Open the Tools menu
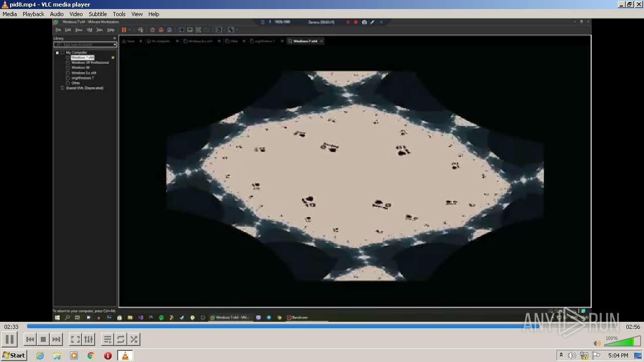The height and width of the screenshot is (362, 644). tap(119, 14)
